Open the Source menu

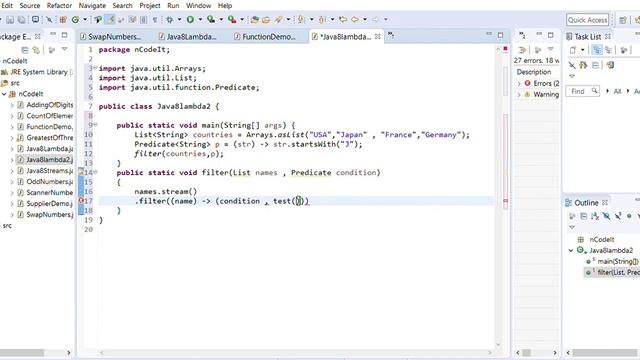coord(30,6)
